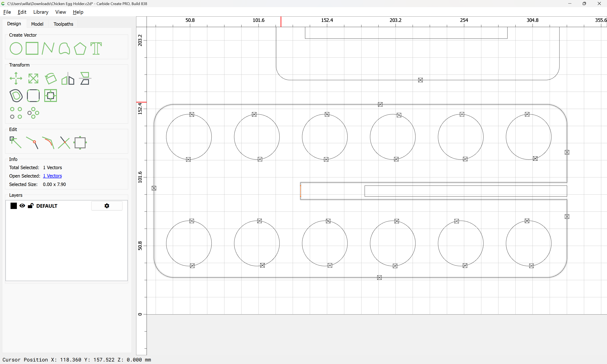Screen dimensions: 607x364
Task: Choose the Polyline vector tool
Action: tap(48, 48)
